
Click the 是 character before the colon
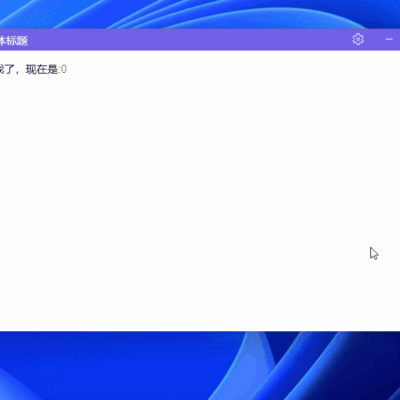[x=53, y=69]
